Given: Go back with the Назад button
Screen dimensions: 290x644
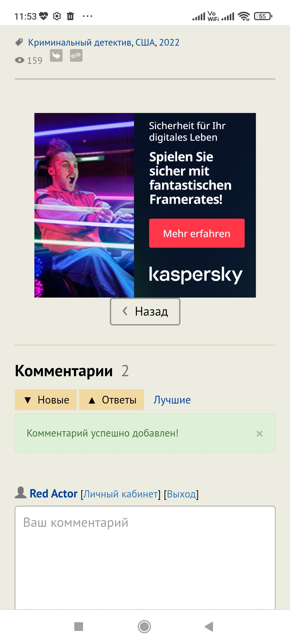Looking at the screenshot, I should coord(145,312).
